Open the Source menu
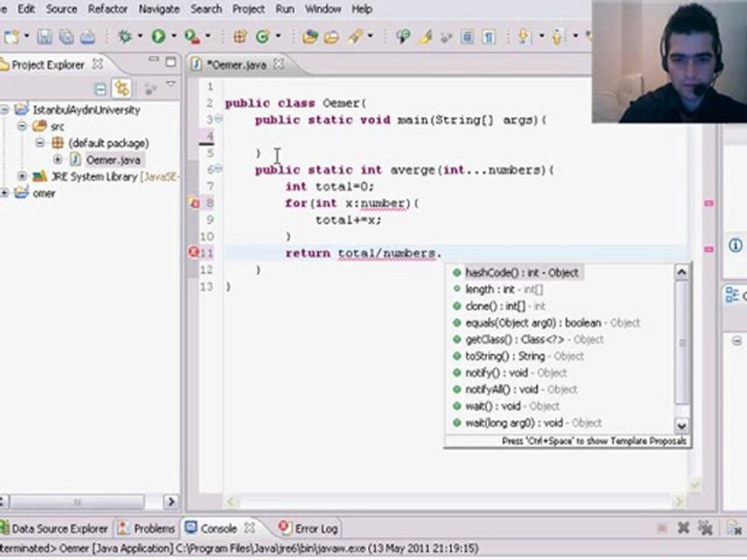Image resolution: width=747 pixels, height=560 pixels. click(61, 9)
